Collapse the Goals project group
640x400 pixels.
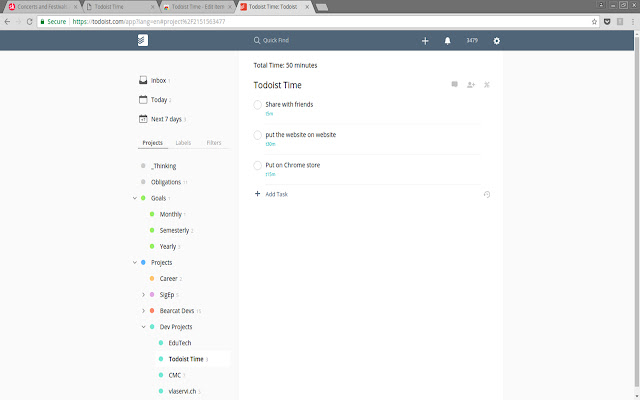tap(135, 198)
